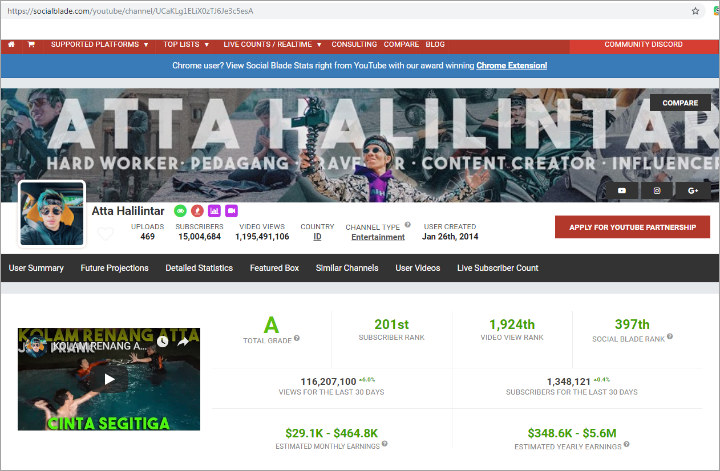
Task: Open the Community Discord link
Action: pos(643,45)
